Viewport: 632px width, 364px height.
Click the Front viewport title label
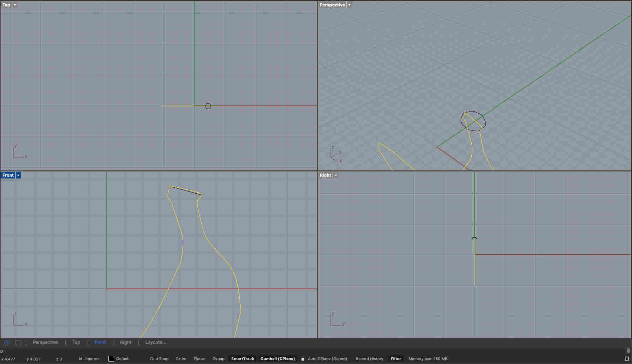(x=8, y=175)
